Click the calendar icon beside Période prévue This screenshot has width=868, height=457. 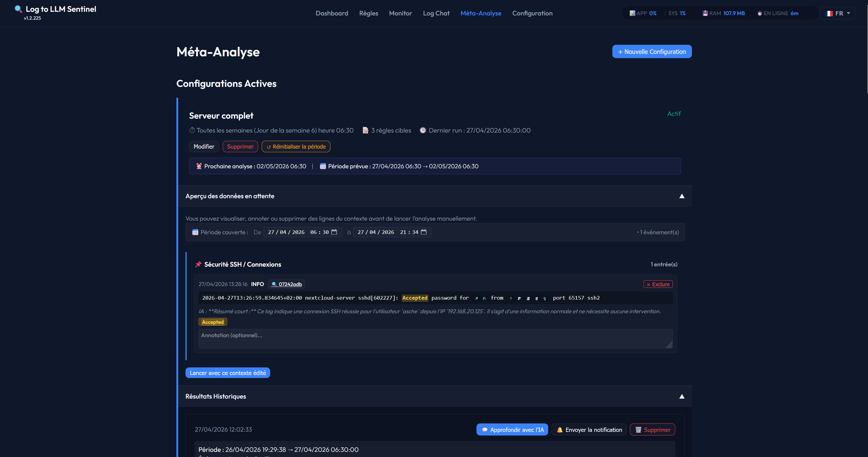[323, 166]
